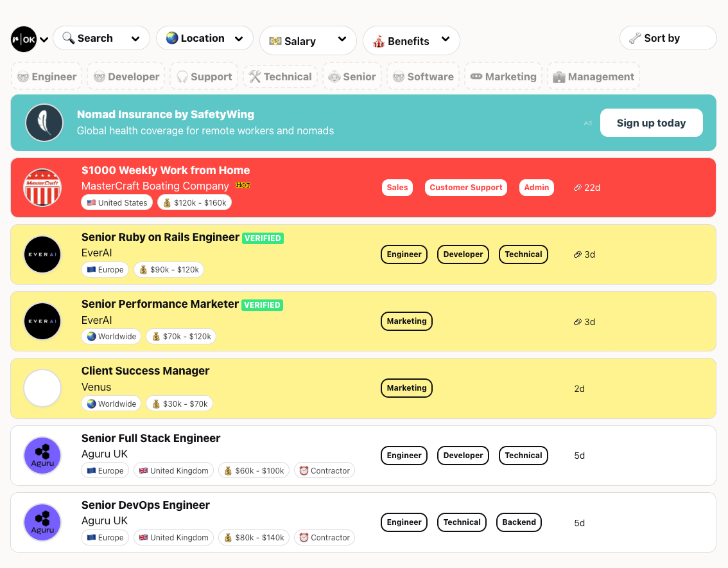
Task: Filter by Support tag chip
Action: click(x=204, y=76)
